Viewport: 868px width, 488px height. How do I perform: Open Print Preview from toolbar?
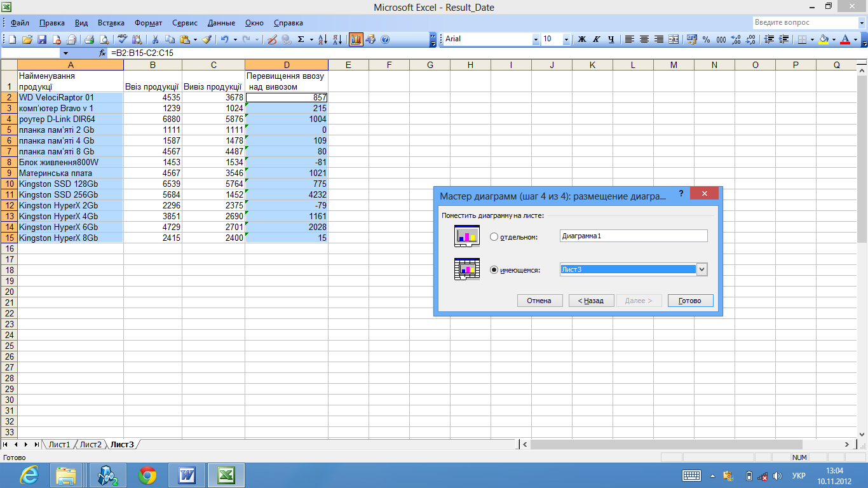[x=104, y=39]
